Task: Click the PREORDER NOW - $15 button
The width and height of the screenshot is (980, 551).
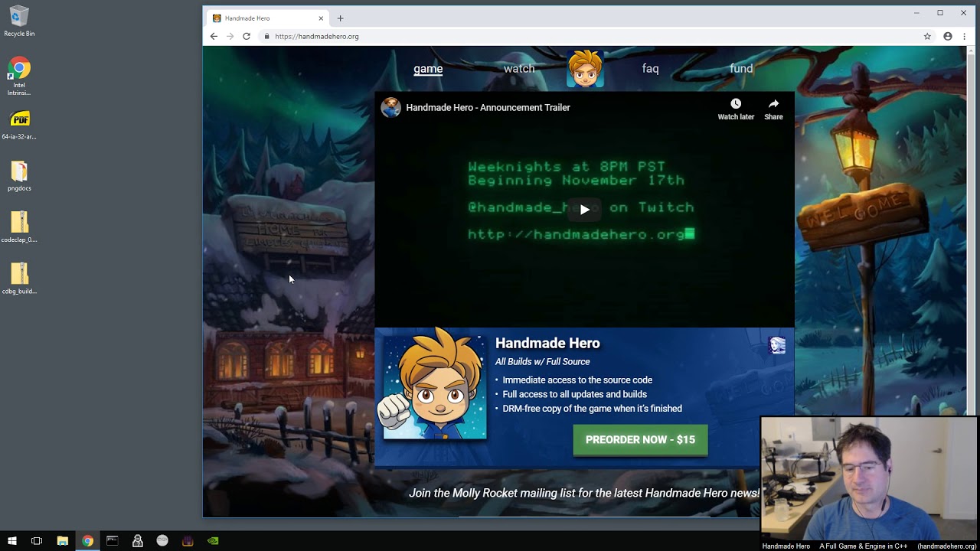Action: 640,440
